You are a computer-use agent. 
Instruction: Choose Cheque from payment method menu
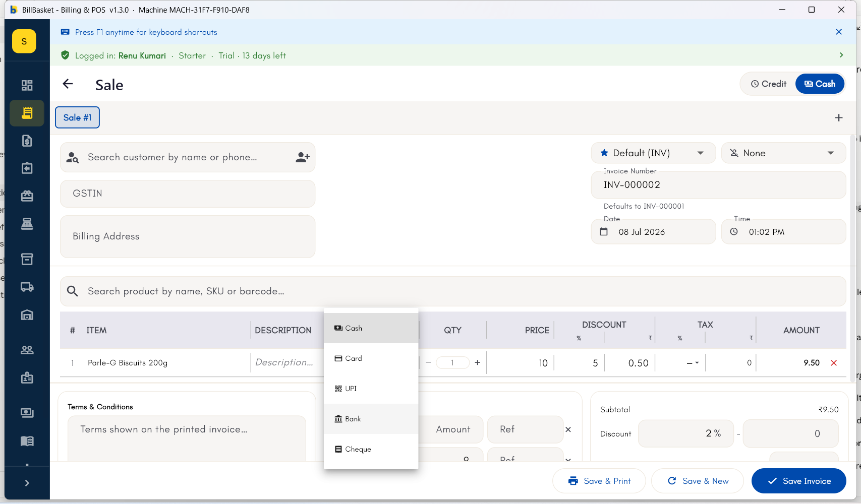click(x=371, y=449)
